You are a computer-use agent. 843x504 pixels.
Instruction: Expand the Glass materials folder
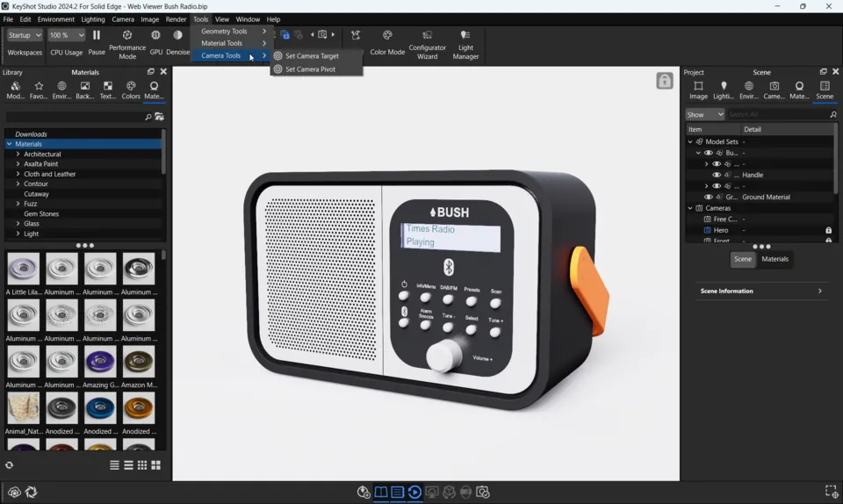tap(18, 224)
